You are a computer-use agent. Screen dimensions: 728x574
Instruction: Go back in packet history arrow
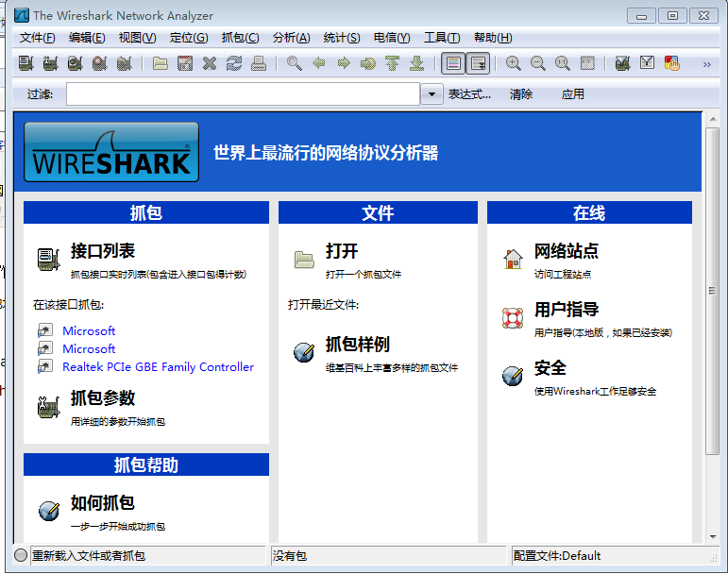[319, 63]
